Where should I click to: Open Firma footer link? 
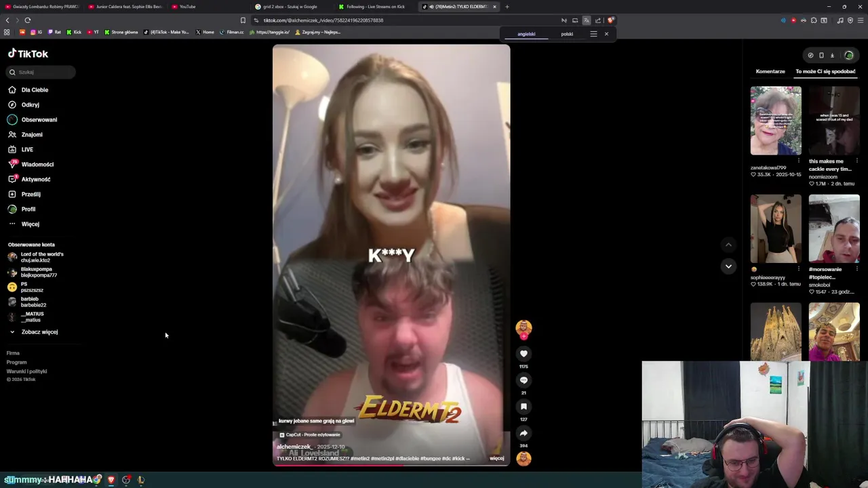(13, 353)
